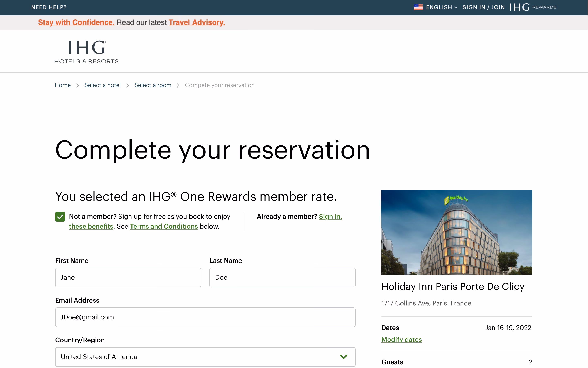Click the address 1717 Collins Ave, Paris, France
The width and height of the screenshot is (588, 368).
coord(426,303)
